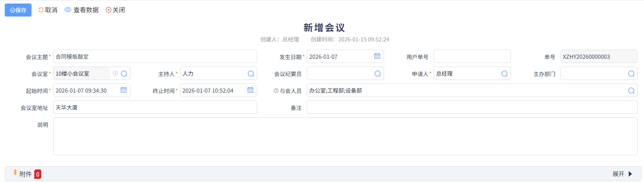Open calendar picker for 起始时间 field
The height and width of the screenshot is (182, 644).
[123, 90]
